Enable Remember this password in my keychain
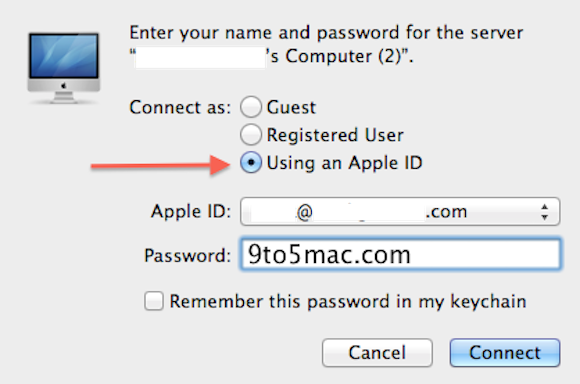 [x=154, y=301]
